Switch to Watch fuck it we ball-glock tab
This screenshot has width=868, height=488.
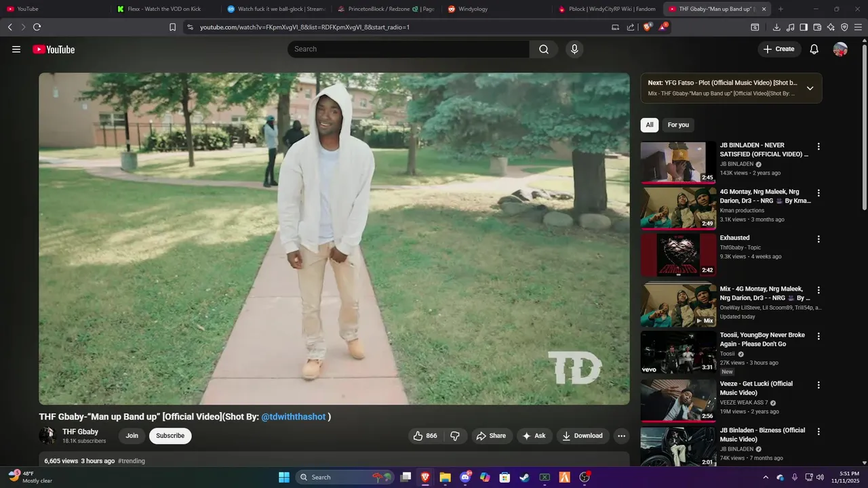point(277,9)
